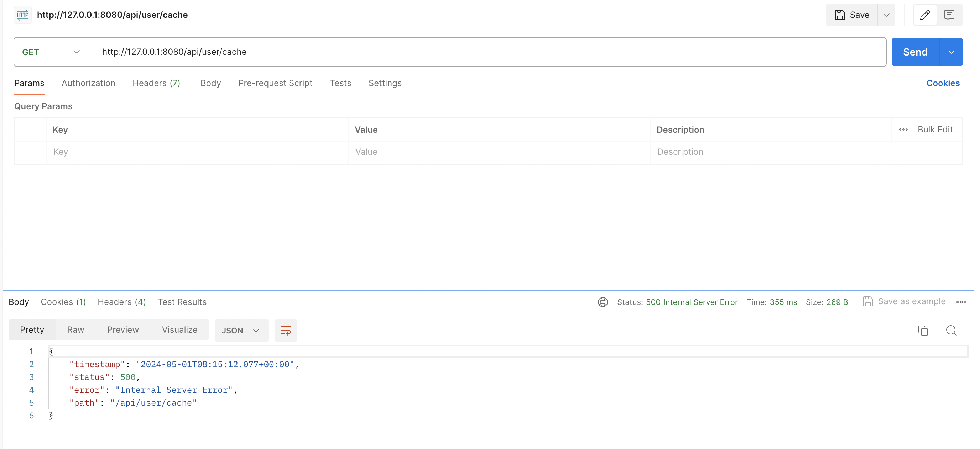980x449 pixels.
Task: Expand the Save options arrow
Action: click(x=886, y=15)
